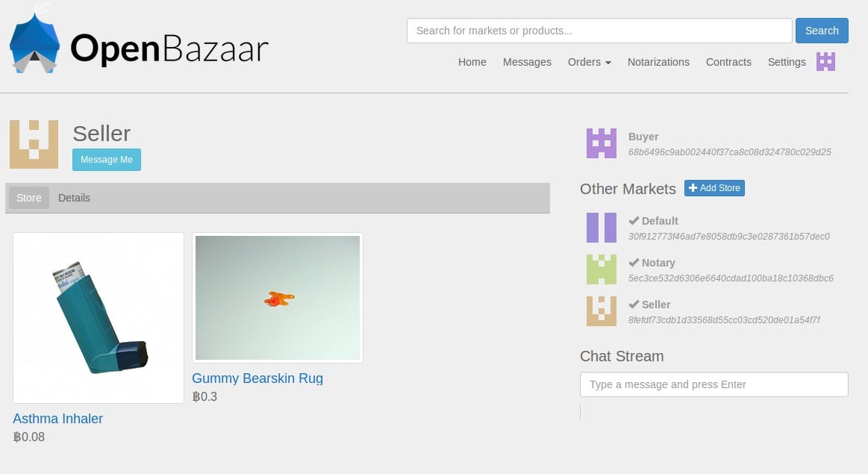Click the Buyer purple identicon
The image size is (868, 474).
(602, 143)
